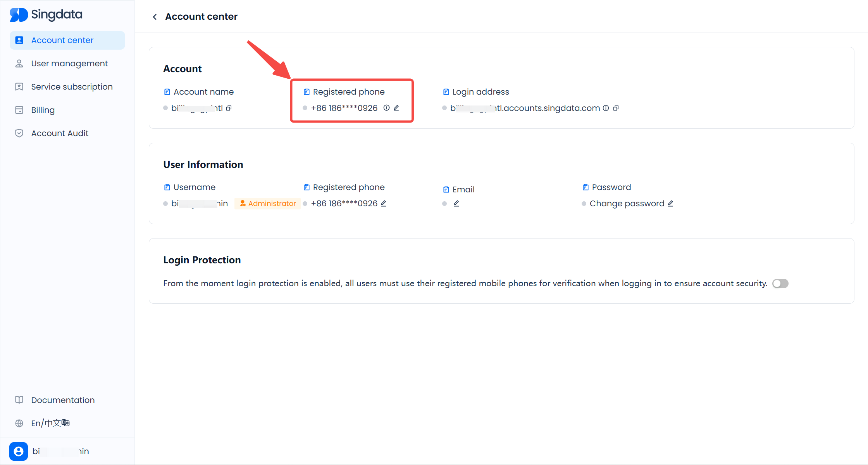Open Service subscription page

pos(72,87)
